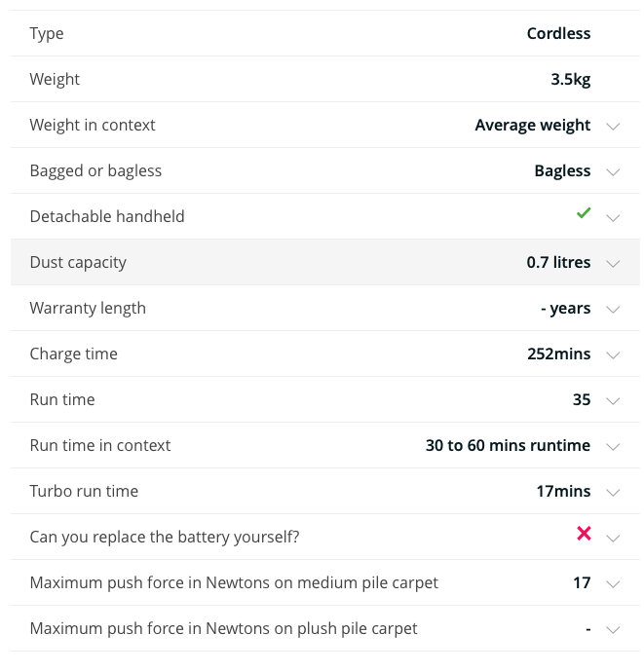The width and height of the screenshot is (644, 671).
Task: Expand the replace battery yourself chevron
Action: pyautogui.click(x=613, y=539)
